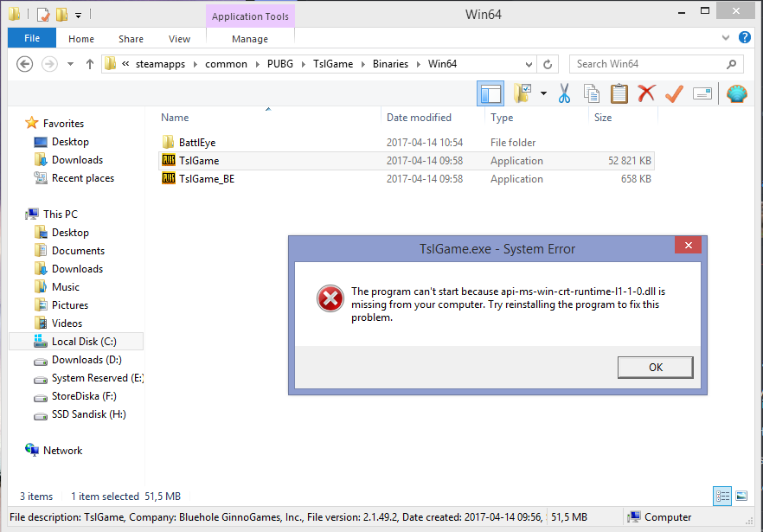Click the Cut scissors icon

[x=564, y=93]
